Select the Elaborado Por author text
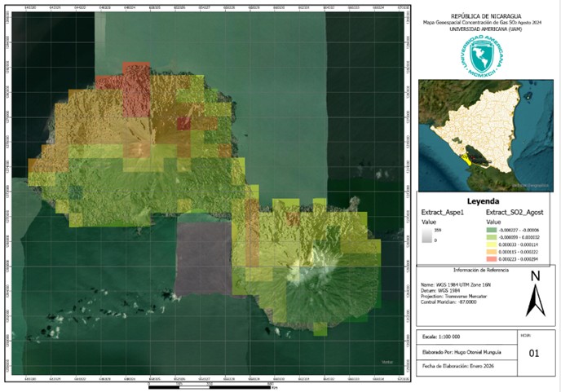This screenshot has height=392, width=561. (x=462, y=352)
